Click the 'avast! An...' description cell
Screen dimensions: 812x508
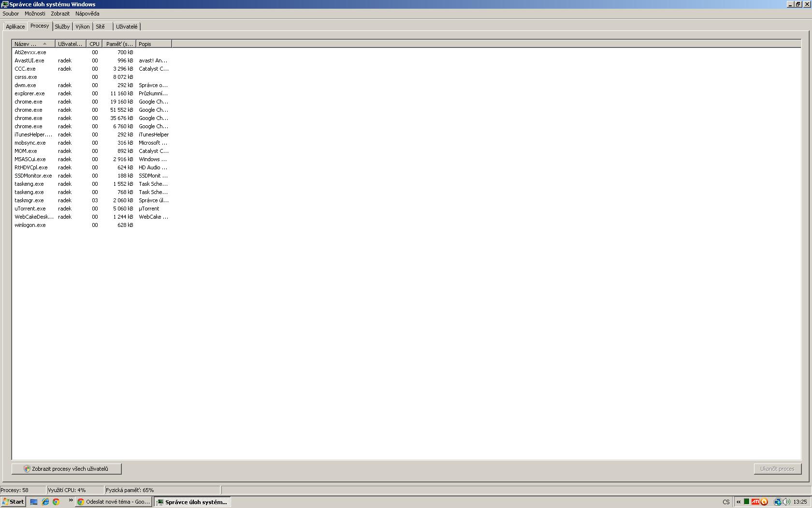click(153, 60)
